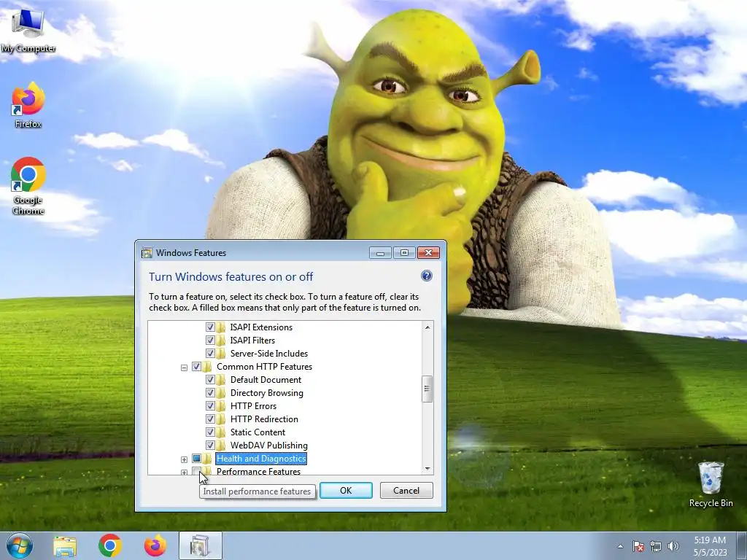Toggle the Health and Diagnostics checkbox
This screenshot has height=560, width=747.
coord(196,459)
